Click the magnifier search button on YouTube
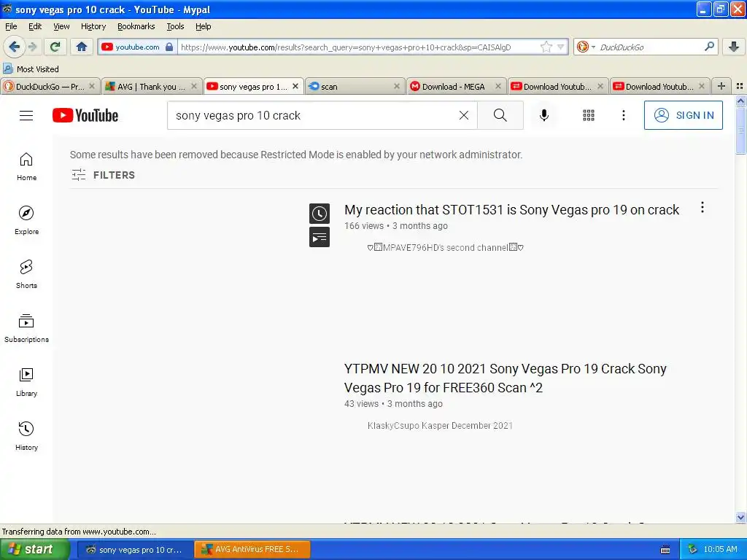Screen dimensions: 747x560 [x=500, y=115]
